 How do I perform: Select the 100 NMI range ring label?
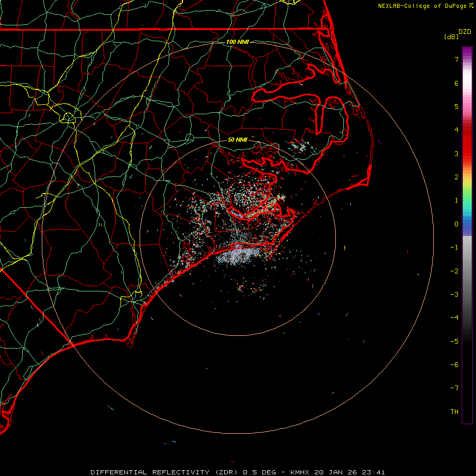[237, 42]
